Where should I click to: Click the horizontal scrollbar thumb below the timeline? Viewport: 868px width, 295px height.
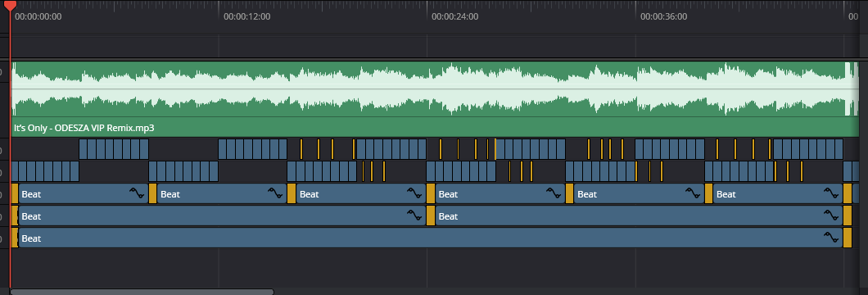(142, 292)
